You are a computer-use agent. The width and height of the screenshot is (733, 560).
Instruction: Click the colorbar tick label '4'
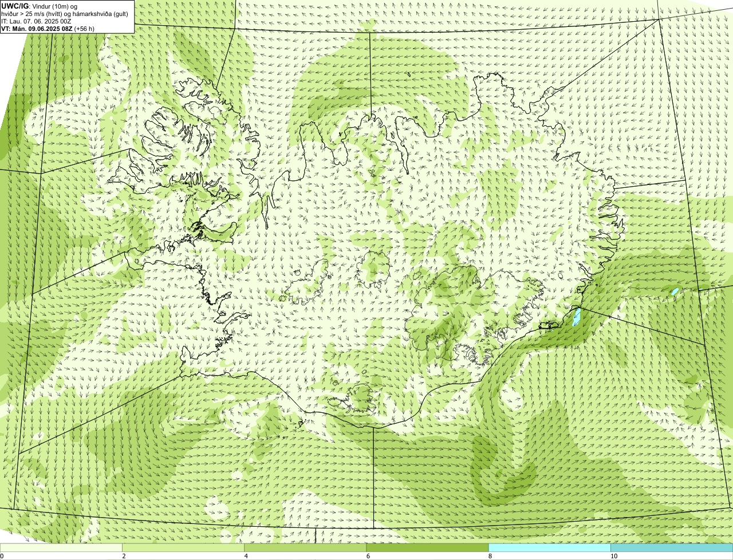click(x=246, y=556)
